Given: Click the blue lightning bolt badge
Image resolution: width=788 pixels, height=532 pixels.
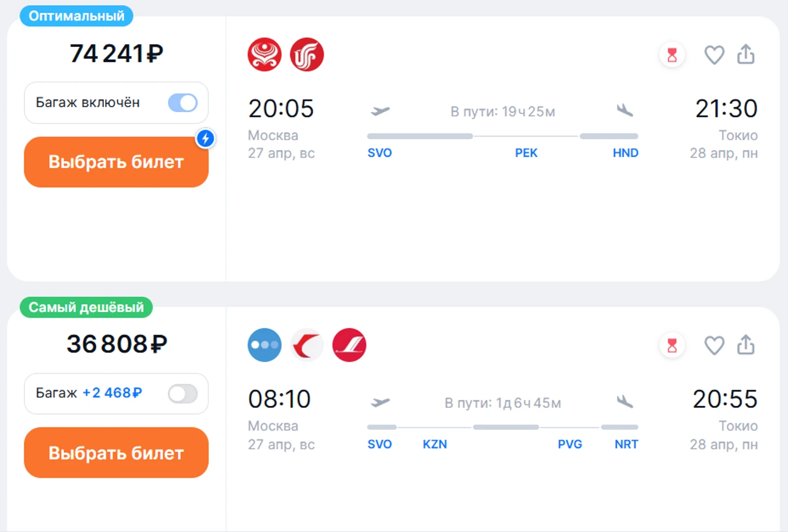Looking at the screenshot, I should pos(205,139).
